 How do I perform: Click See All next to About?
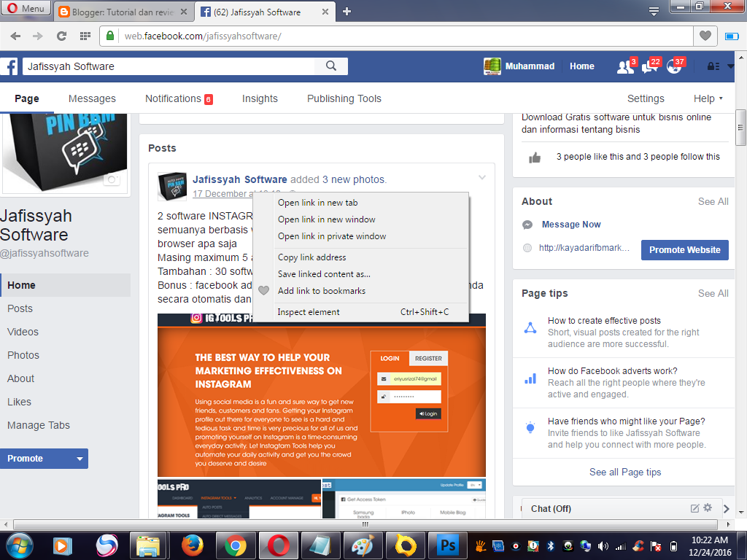click(713, 201)
